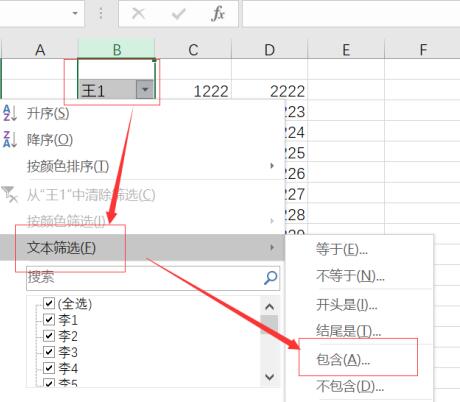Open the filter dropdown on 王1 cell
This screenshot has width=460, height=402.
145,89
